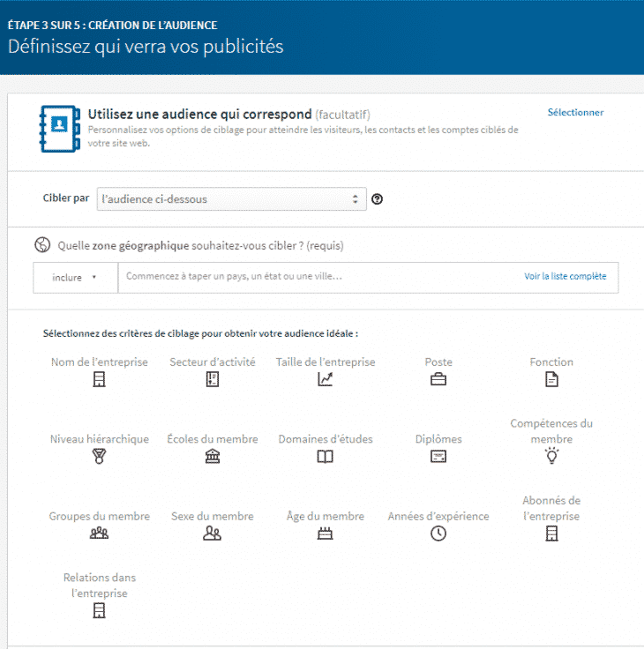Click the Âge du membre cake icon
Image resolution: width=644 pixels, height=649 pixels.
point(325,533)
